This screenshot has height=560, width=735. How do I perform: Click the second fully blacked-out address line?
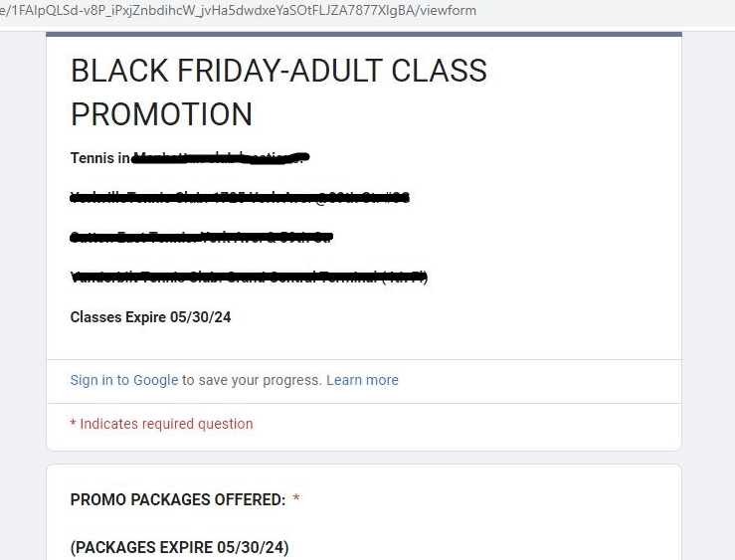(201, 238)
